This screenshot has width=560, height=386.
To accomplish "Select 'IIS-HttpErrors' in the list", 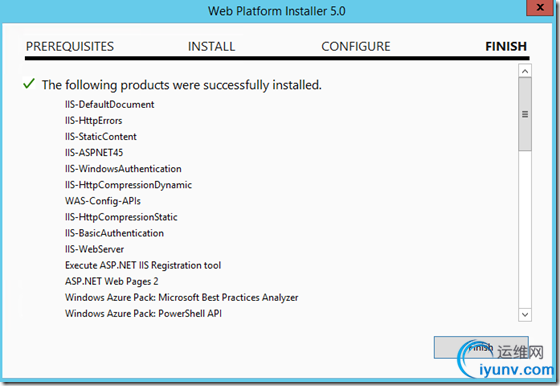I will pyautogui.click(x=94, y=120).
